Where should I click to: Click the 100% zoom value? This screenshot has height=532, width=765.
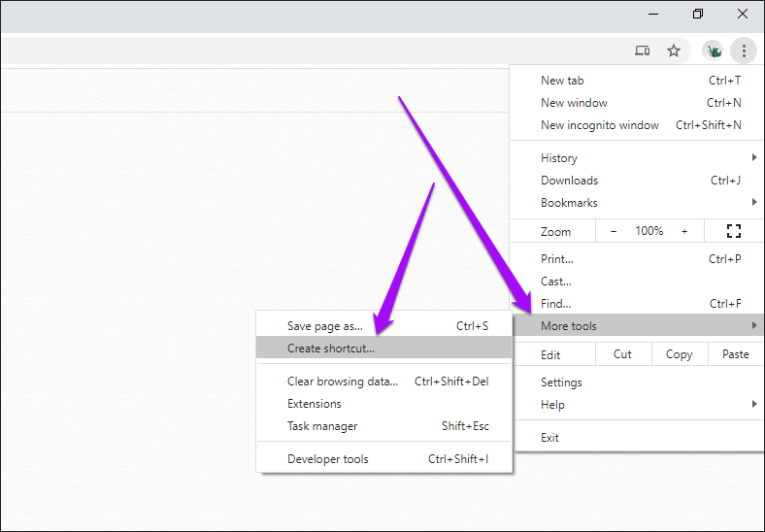click(649, 231)
